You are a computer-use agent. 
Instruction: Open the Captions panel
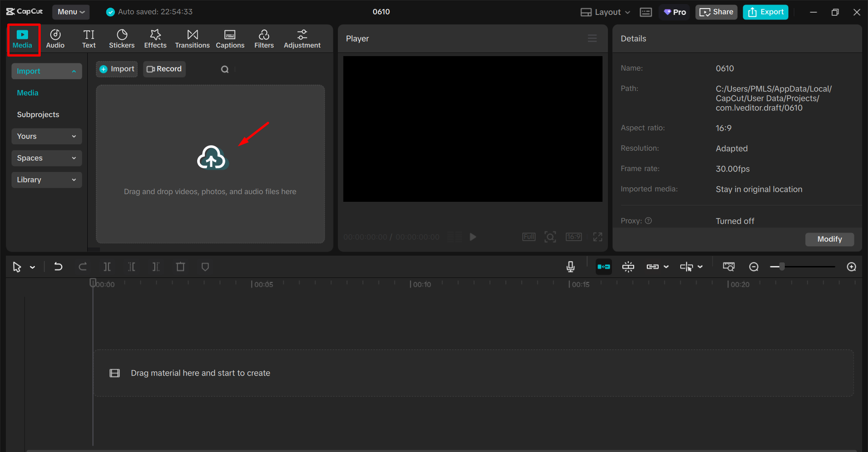tap(230, 38)
